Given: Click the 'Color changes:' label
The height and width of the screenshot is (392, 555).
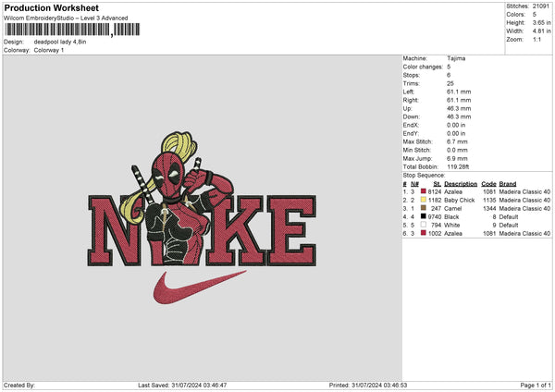Looking at the screenshot, I should pyautogui.click(x=423, y=67).
